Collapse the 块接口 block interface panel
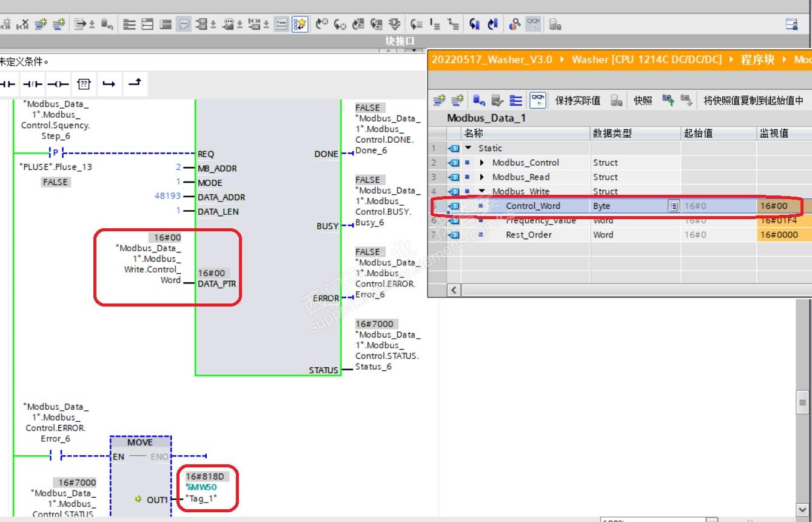The height and width of the screenshot is (522, 812). pyautogui.click(x=389, y=51)
